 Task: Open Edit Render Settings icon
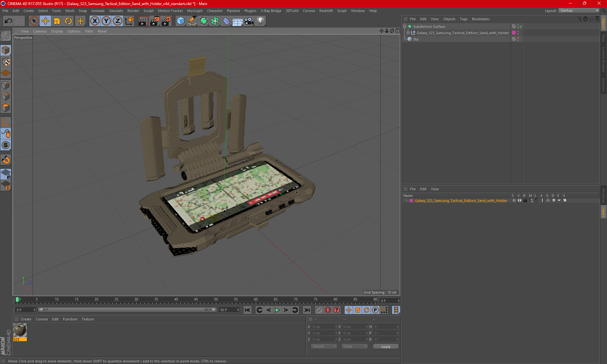[x=166, y=21]
